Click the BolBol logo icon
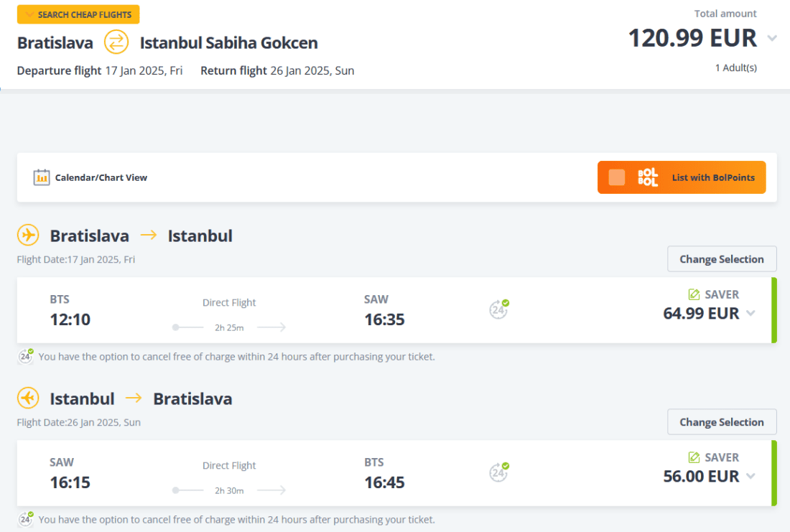Image resolution: width=790 pixels, height=532 pixels. (x=648, y=177)
